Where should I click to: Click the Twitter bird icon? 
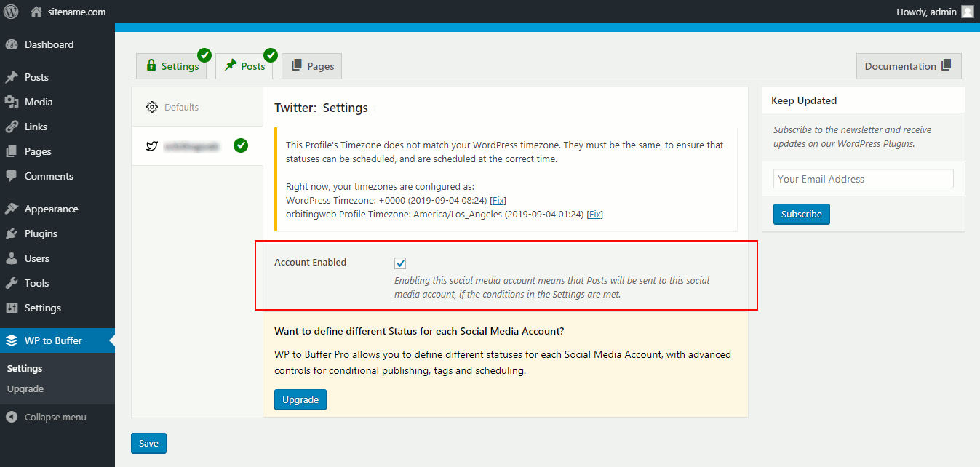pyautogui.click(x=151, y=146)
